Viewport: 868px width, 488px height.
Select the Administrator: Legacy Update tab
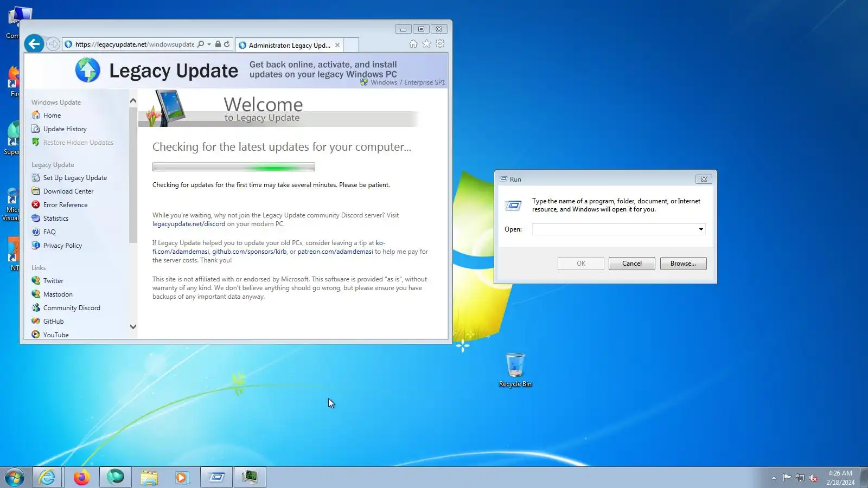pos(289,45)
